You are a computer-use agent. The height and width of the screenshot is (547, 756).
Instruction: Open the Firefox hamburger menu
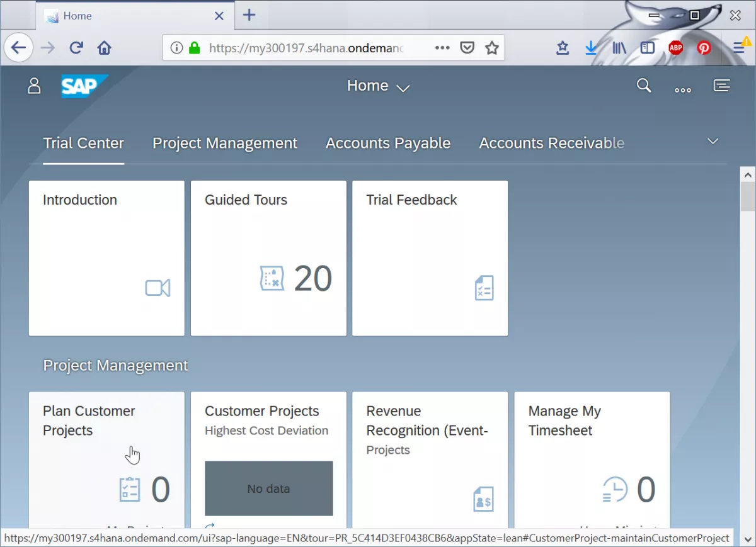pos(739,48)
